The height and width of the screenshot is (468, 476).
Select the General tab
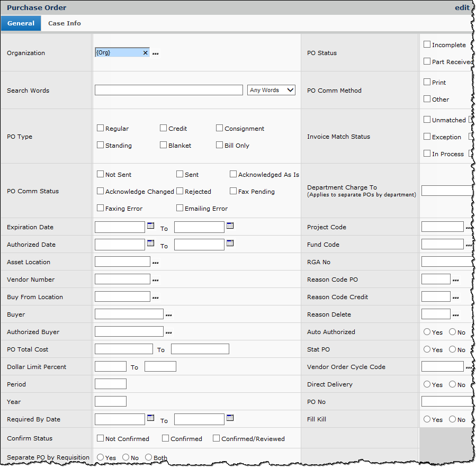click(21, 23)
